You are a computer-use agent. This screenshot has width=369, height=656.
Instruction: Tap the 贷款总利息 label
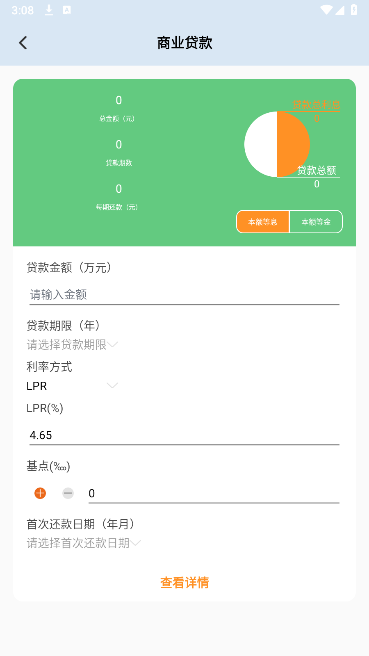(x=316, y=105)
